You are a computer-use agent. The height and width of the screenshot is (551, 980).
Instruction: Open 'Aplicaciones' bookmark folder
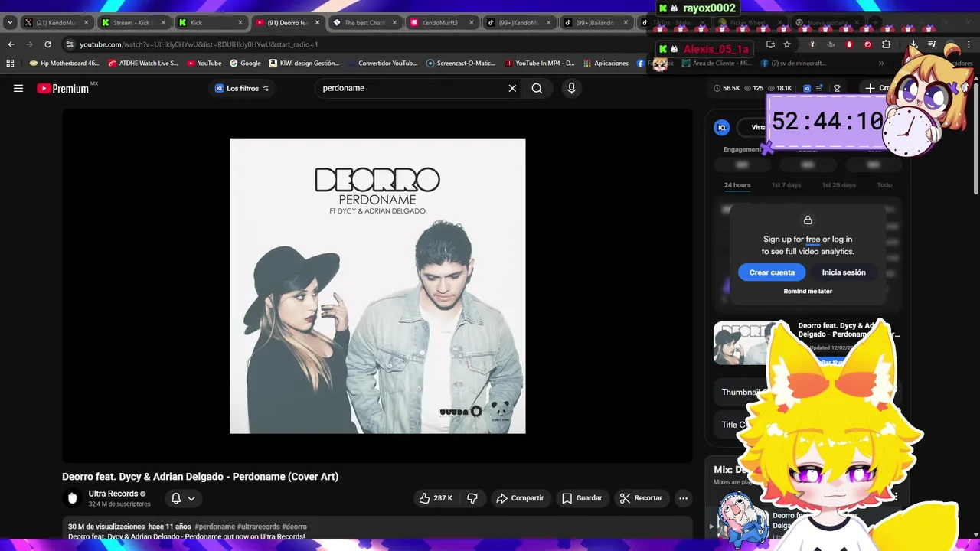pos(606,64)
